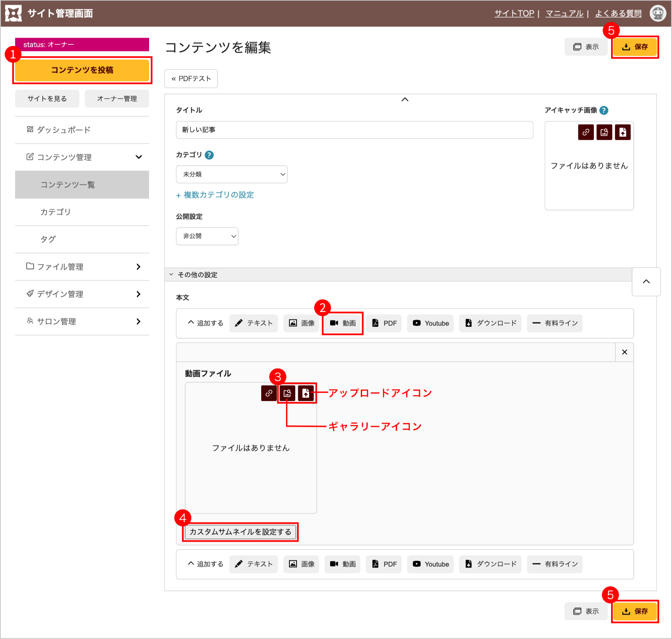Click the タイトル input field
Viewport: 672px width, 639px height.
(355, 130)
